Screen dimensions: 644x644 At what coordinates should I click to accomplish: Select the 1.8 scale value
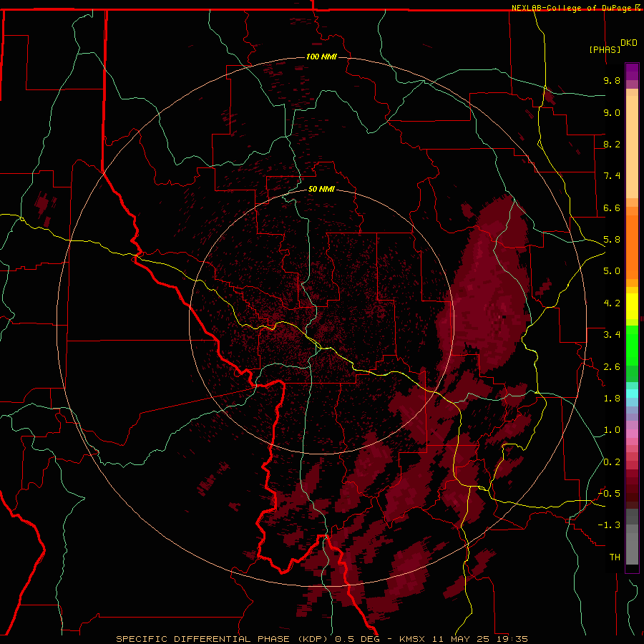tap(612, 399)
